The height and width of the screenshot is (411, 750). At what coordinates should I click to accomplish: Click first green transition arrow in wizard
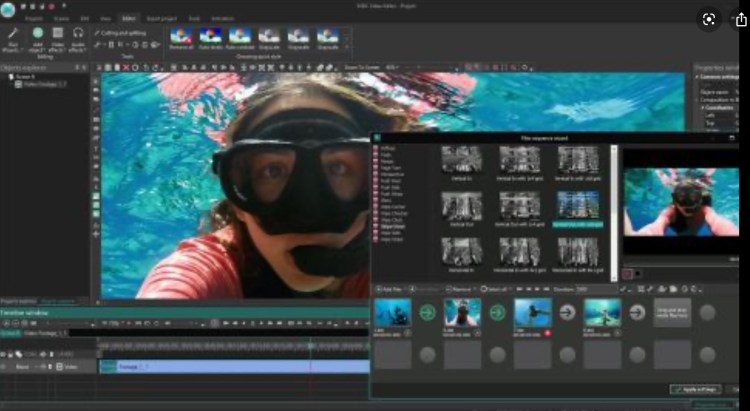tap(428, 312)
